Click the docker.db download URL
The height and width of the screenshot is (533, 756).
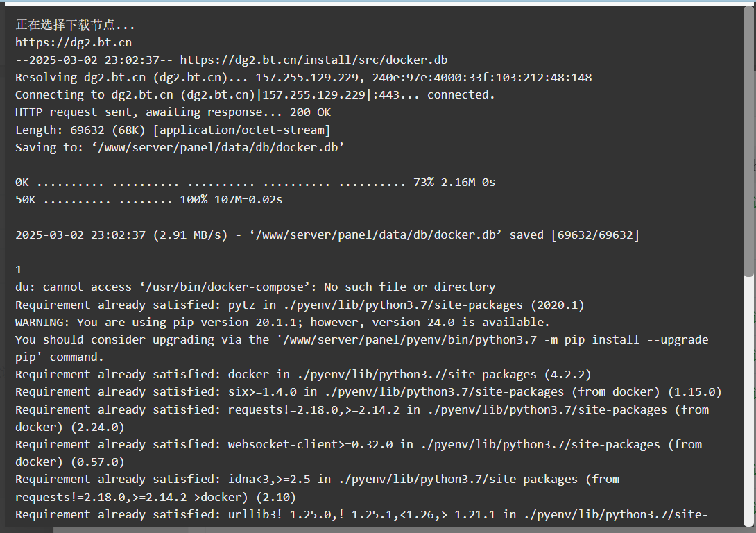coord(314,60)
